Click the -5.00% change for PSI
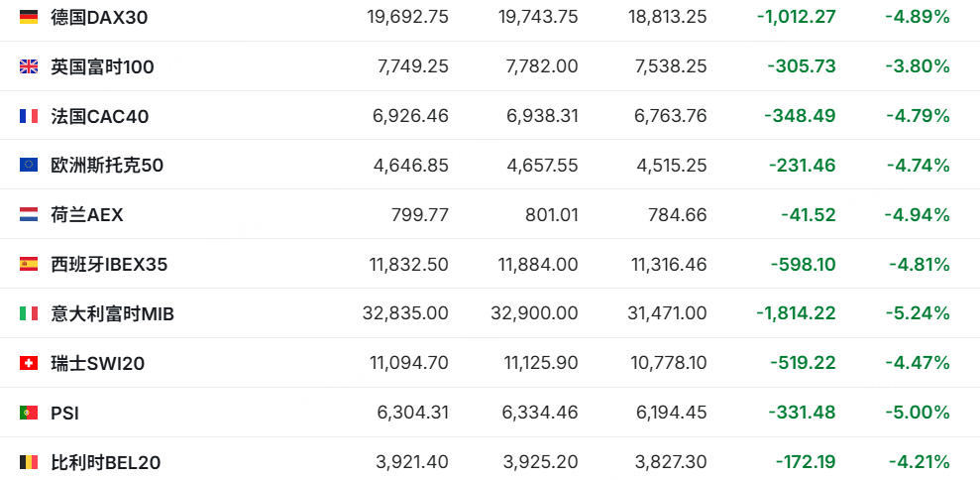The height and width of the screenshot is (480, 980). pos(918,413)
